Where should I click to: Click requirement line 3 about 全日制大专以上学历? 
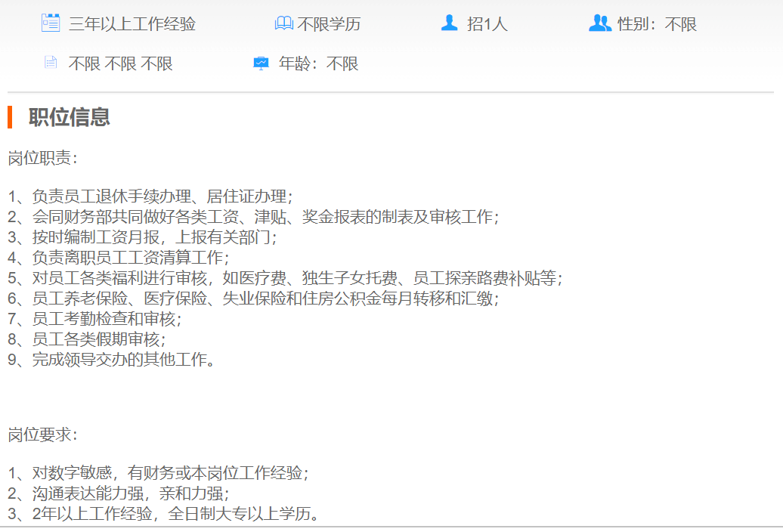pos(164,515)
